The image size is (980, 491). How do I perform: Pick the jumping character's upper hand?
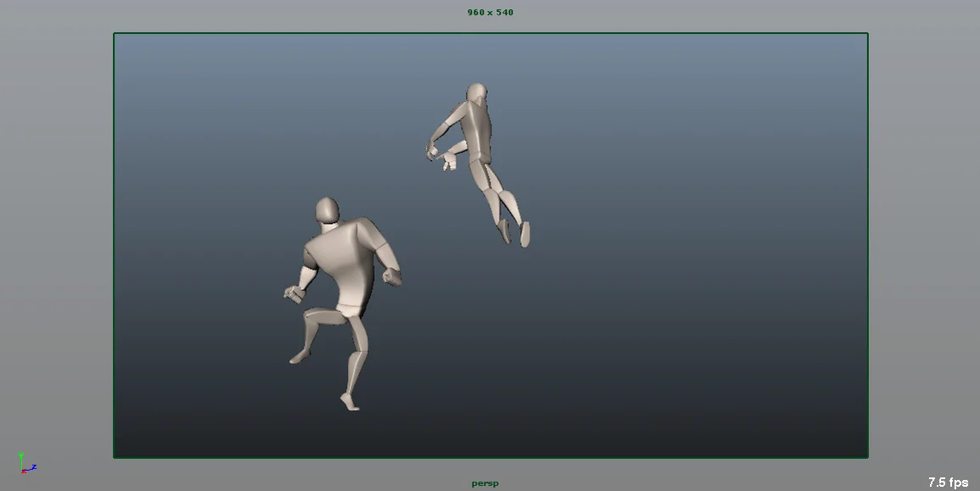[432, 153]
